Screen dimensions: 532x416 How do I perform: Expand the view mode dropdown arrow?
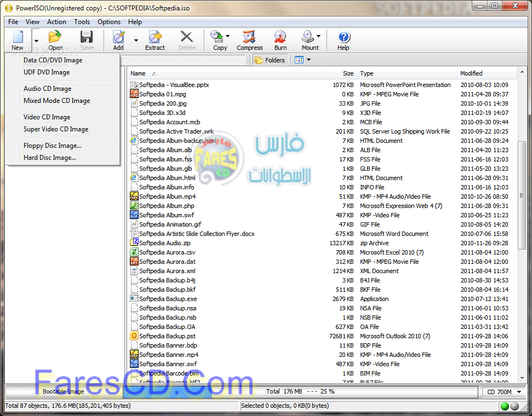pos(309,60)
